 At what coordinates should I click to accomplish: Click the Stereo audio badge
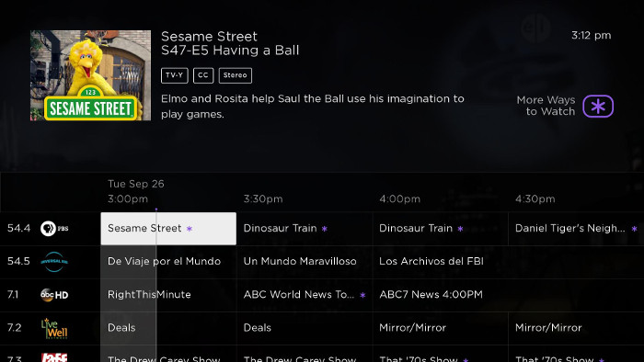pyautogui.click(x=236, y=75)
